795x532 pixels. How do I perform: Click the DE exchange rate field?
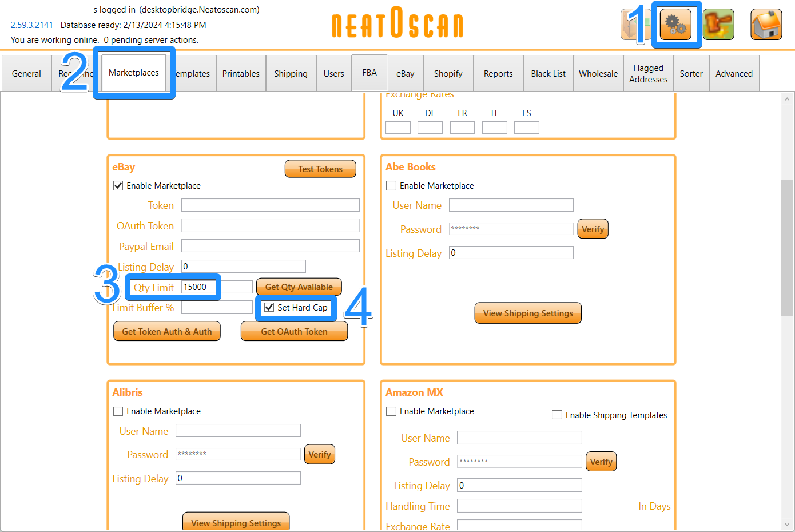coord(430,127)
